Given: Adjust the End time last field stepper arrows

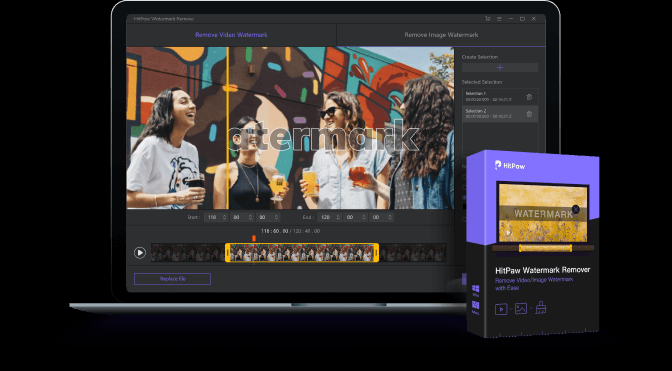Looking at the screenshot, I should pyautogui.click(x=390, y=218).
